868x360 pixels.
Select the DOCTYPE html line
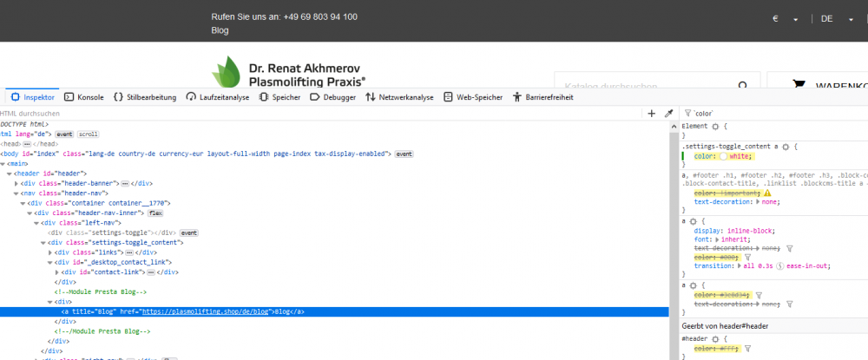(24, 124)
